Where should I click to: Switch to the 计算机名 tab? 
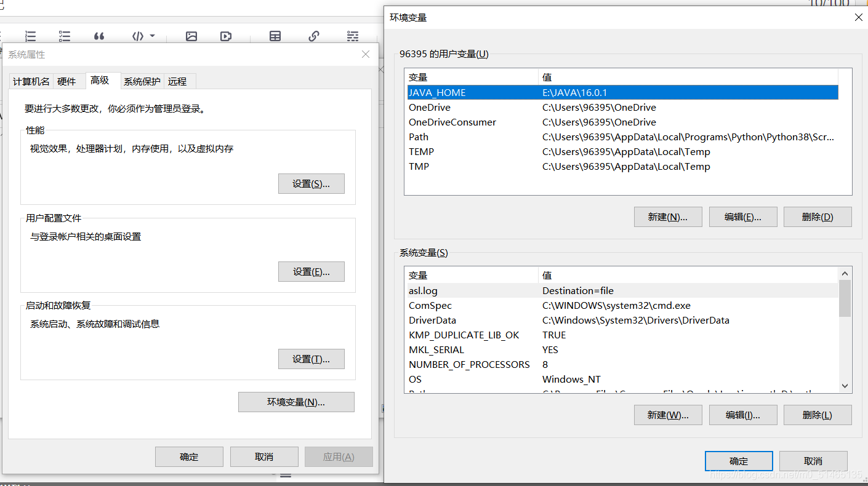pyautogui.click(x=31, y=81)
